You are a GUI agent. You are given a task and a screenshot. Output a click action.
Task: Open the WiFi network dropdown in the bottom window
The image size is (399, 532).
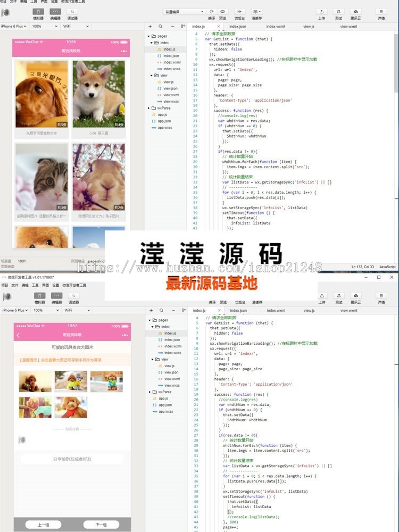(x=77, y=310)
